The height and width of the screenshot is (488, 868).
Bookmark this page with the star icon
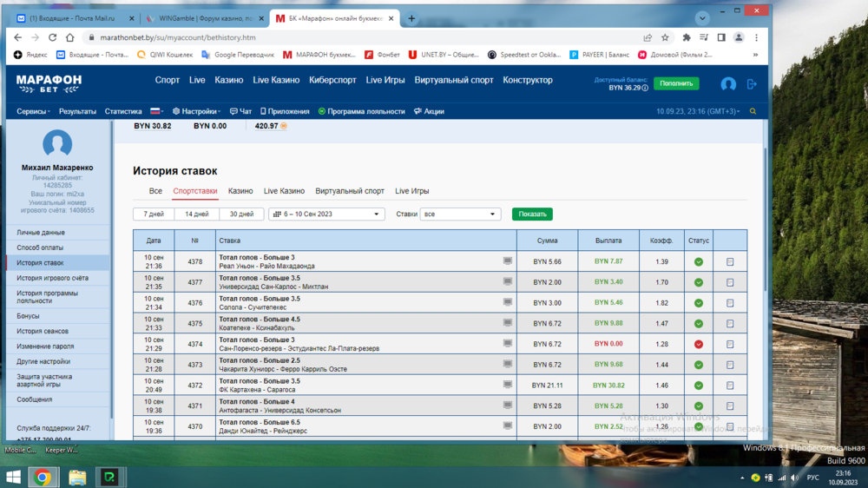click(x=665, y=38)
